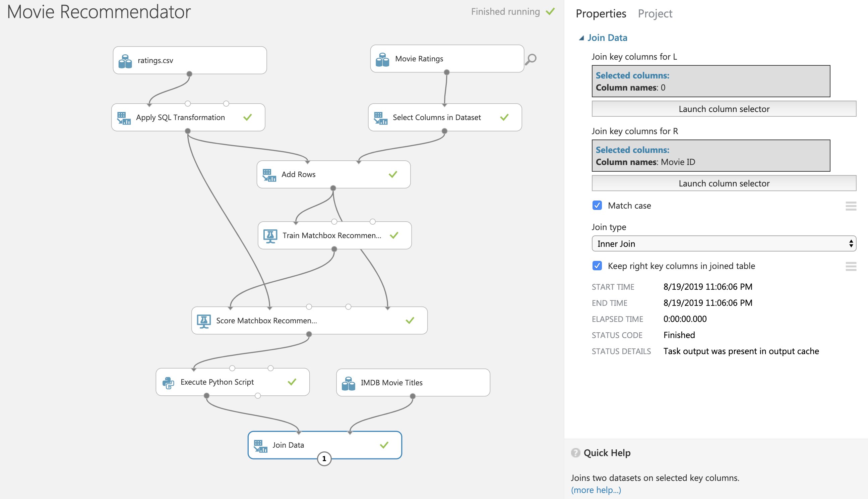Launch column selector for L keys

click(724, 109)
